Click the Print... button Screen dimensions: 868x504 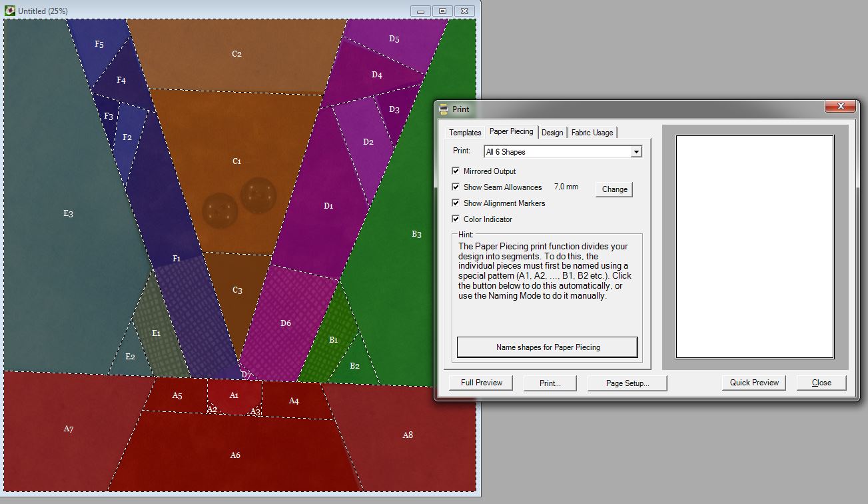coord(550,383)
